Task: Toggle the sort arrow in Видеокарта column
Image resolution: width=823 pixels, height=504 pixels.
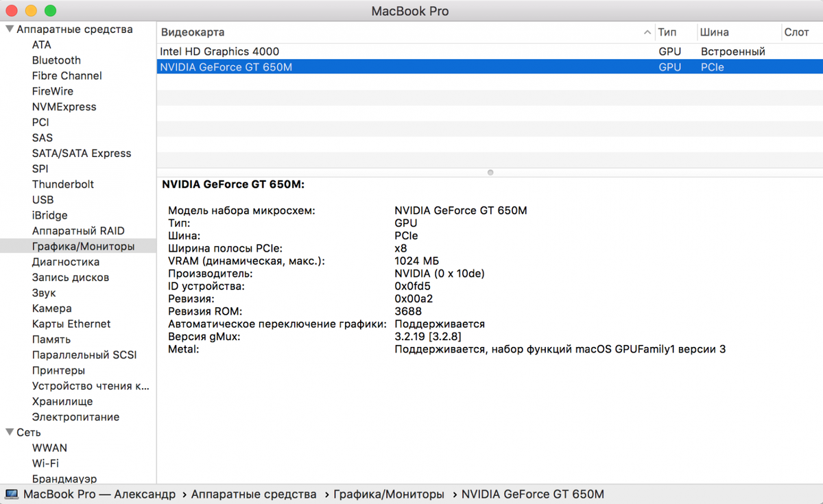Action: pyautogui.click(x=647, y=32)
